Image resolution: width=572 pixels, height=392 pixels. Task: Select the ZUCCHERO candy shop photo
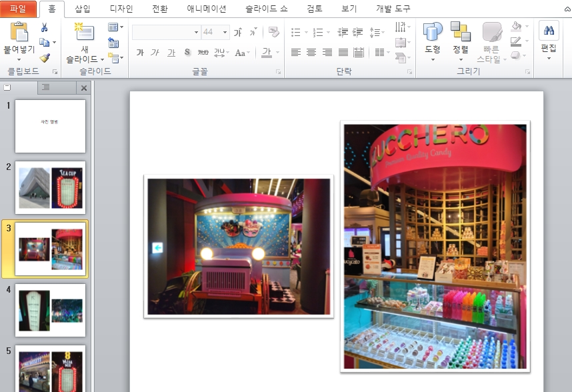tap(435, 247)
